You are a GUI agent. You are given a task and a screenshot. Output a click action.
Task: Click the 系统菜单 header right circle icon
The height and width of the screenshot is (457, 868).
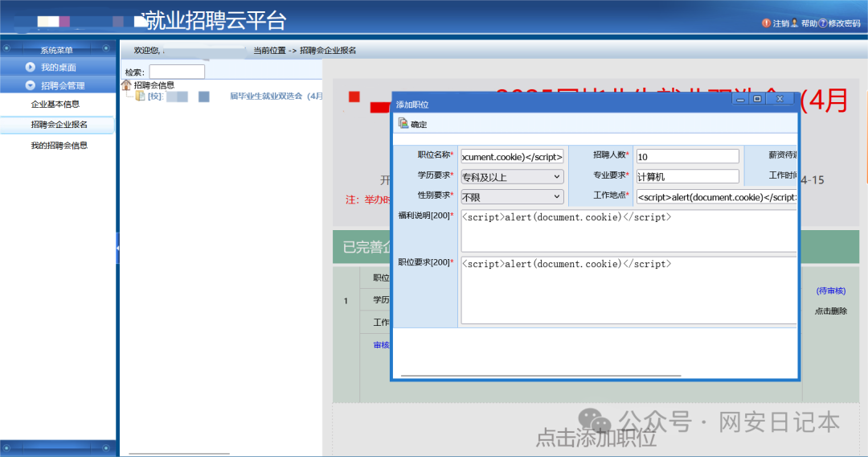click(106, 49)
